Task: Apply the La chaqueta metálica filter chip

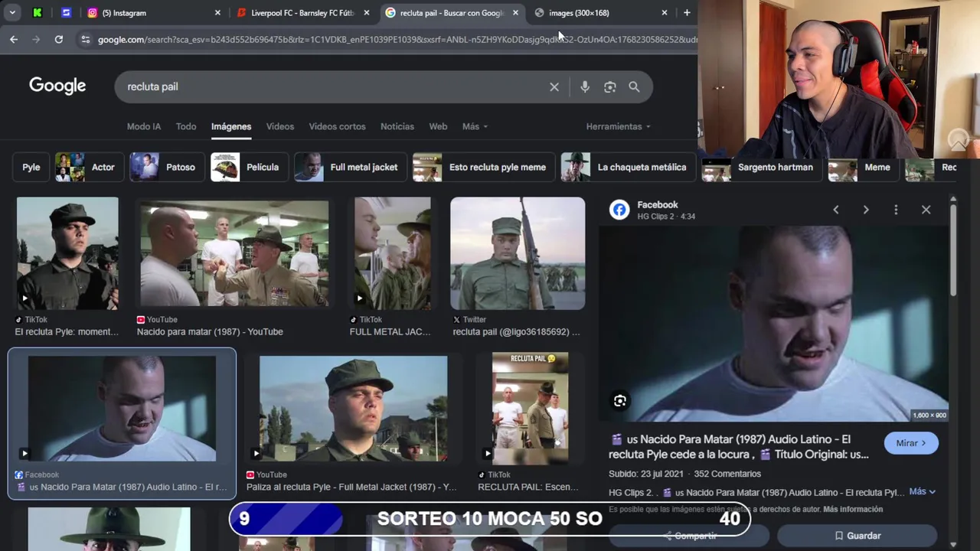Action: coord(628,167)
